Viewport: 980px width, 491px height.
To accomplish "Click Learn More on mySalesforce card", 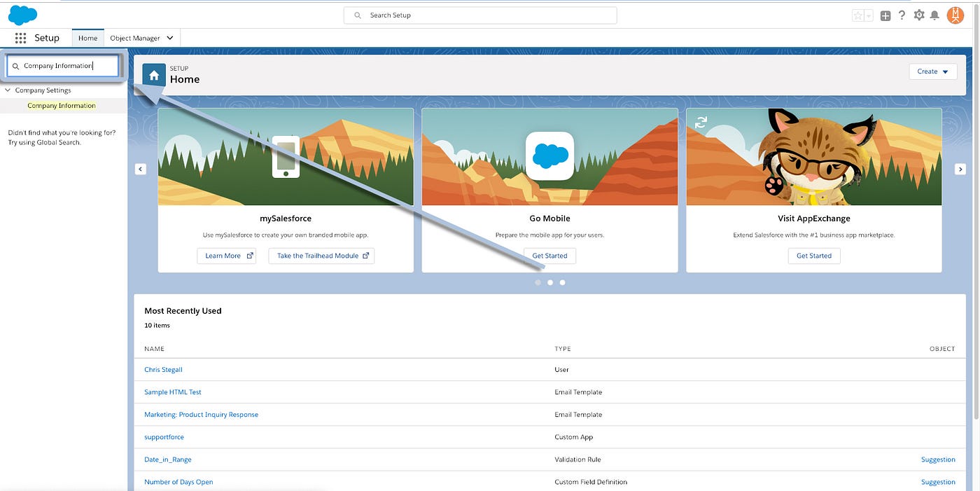I will coord(226,256).
